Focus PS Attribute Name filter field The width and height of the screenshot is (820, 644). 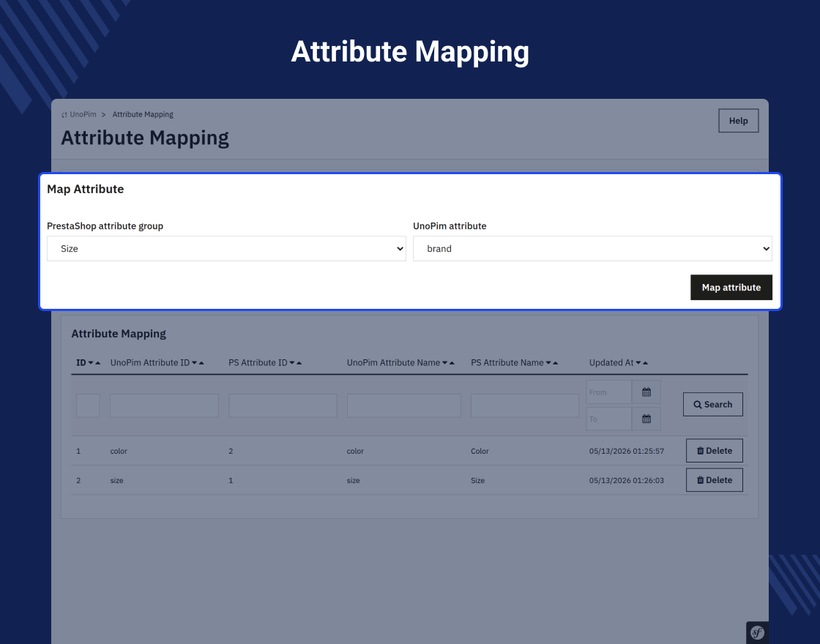[524, 405]
